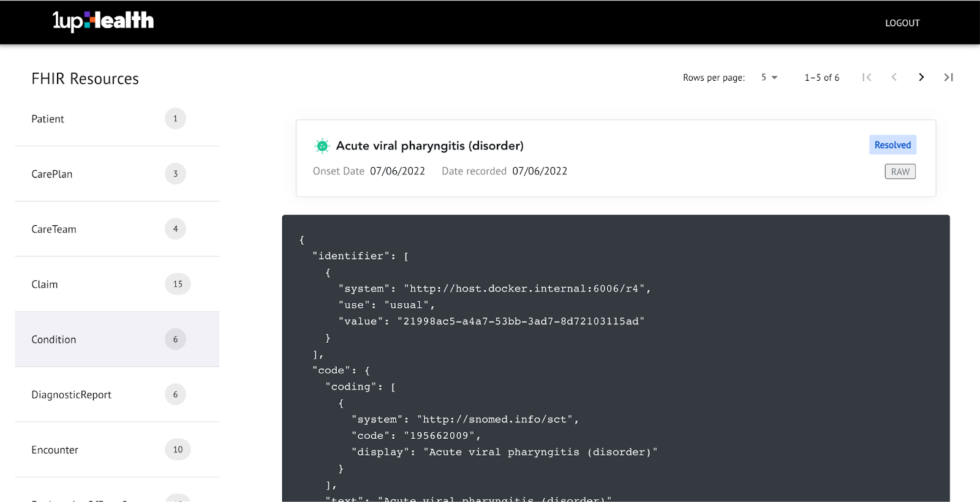Toggle the RAW view button

pos(900,171)
